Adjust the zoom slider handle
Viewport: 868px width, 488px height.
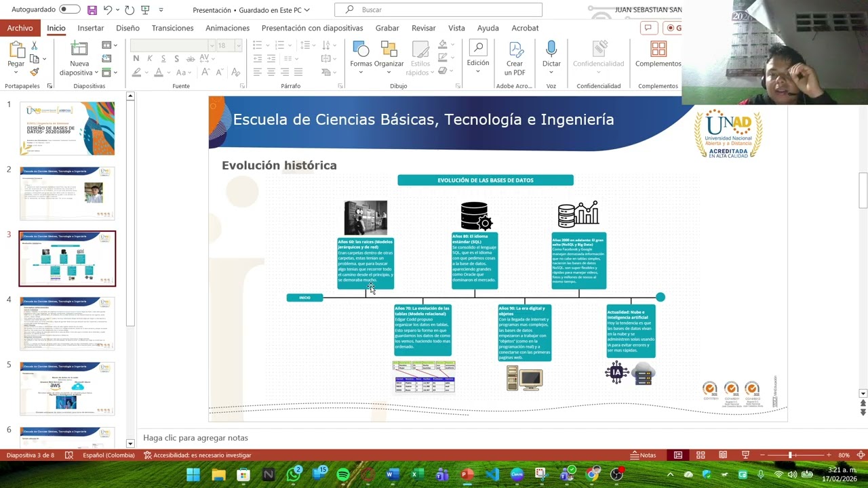click(x=790, y=455)
